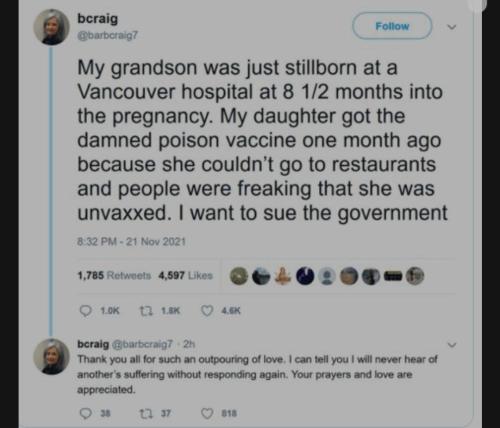500x428 pixels.
Task: Open the 8:32 PM - 21 Nov 2021 timestamp
Action: pyautogui.click(x=131, y=241)
